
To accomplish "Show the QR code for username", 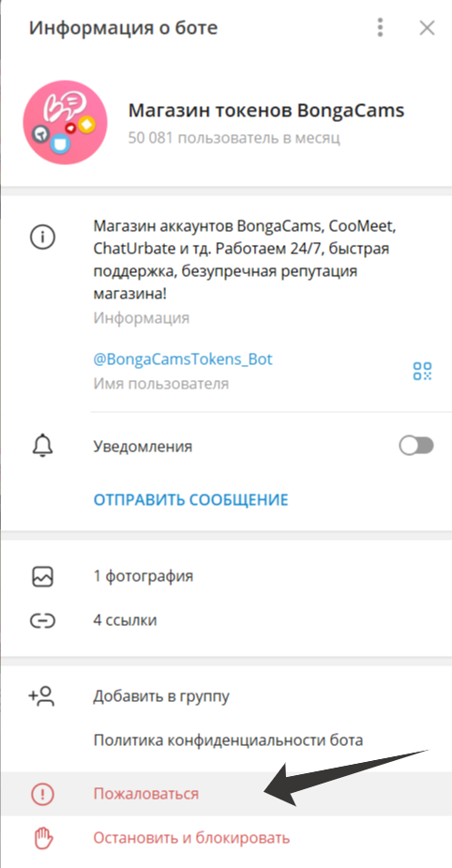I will tap(422, 371).
